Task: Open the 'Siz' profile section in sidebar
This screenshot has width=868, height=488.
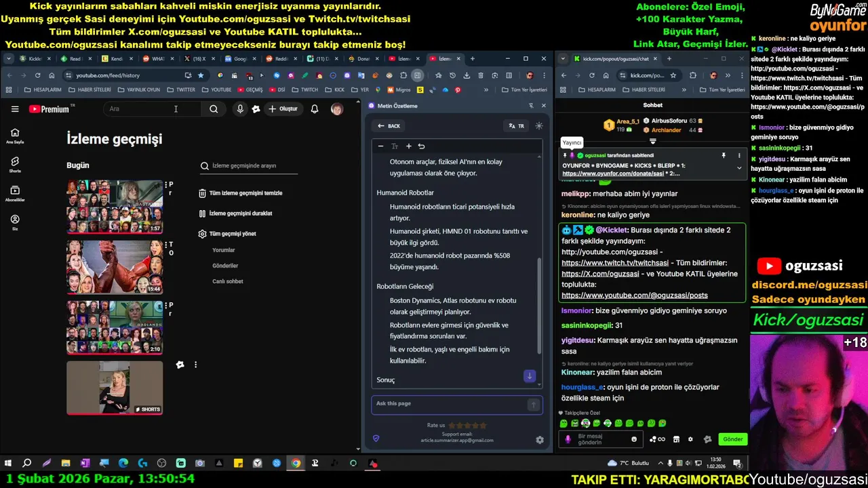Action: coord(15,222)
